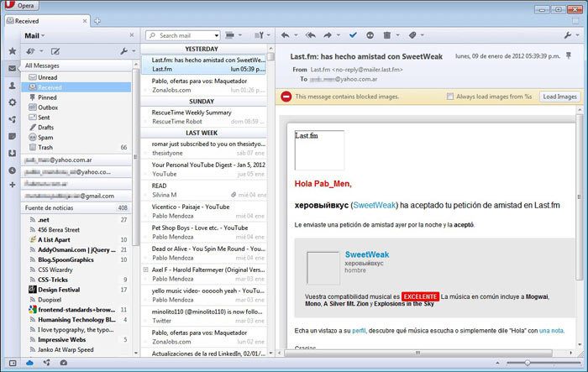Open the CSS-Tricks feed
588x372 pixels.
click(78, 280)
